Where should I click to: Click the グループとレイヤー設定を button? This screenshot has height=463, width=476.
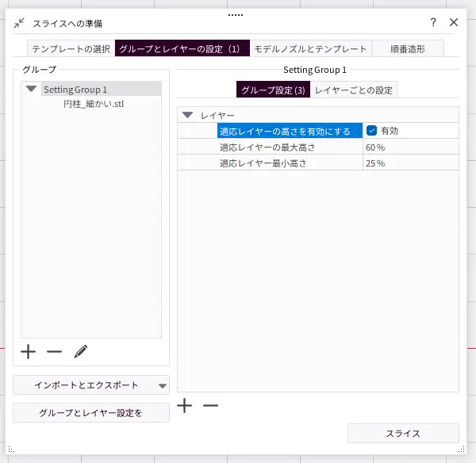(x=91, y=413)
